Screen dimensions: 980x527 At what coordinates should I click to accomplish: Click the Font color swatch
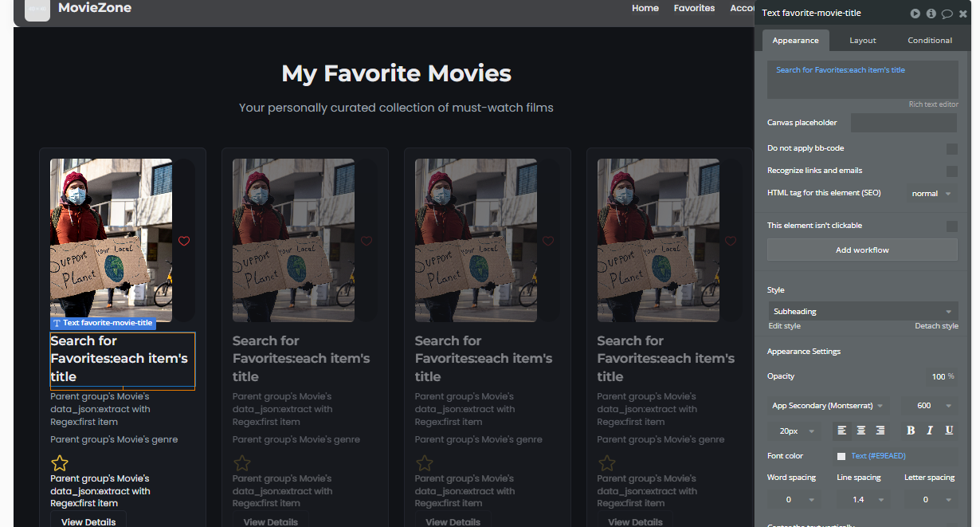click(841, 456)
